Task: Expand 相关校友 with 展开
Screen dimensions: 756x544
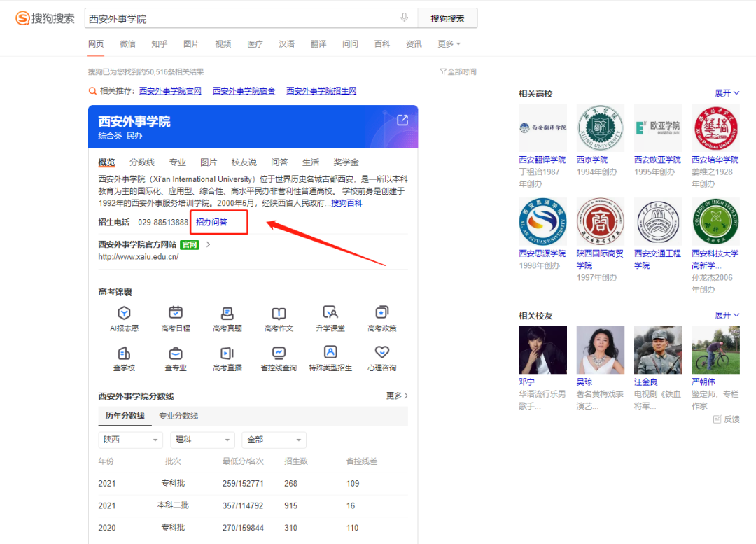Action: pyautogui.click(x=727, y=315)
